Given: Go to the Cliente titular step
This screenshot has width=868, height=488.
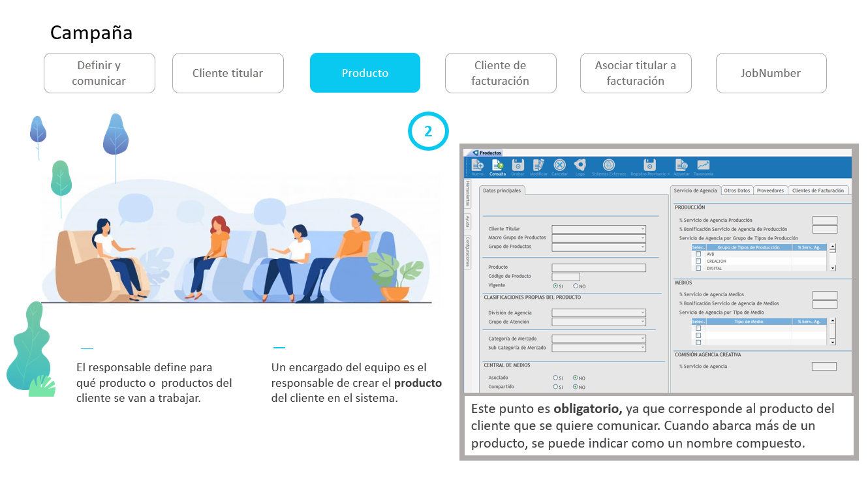Looking at the screenshot, I should [x=228, y=73].
